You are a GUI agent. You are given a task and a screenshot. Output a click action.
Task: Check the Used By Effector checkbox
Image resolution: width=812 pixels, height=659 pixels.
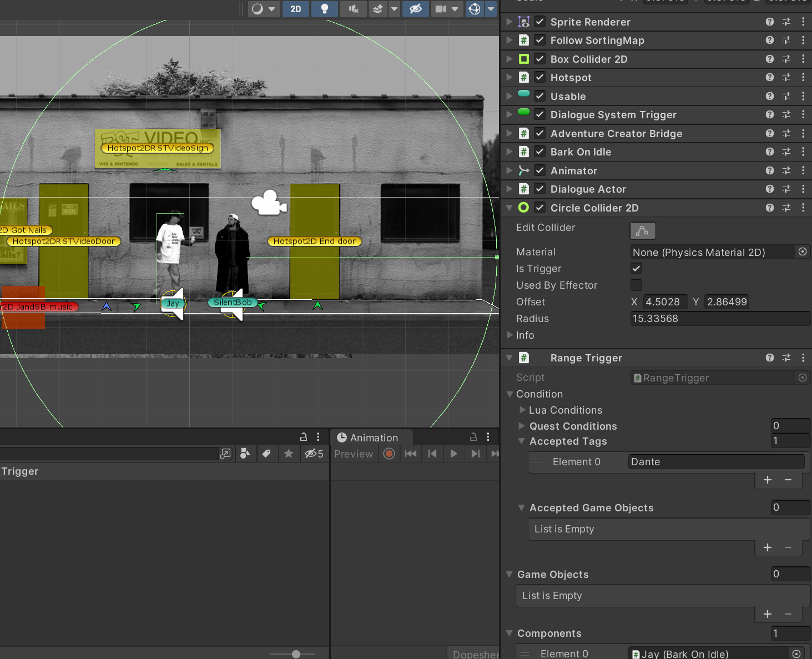(x=636, y=285)
